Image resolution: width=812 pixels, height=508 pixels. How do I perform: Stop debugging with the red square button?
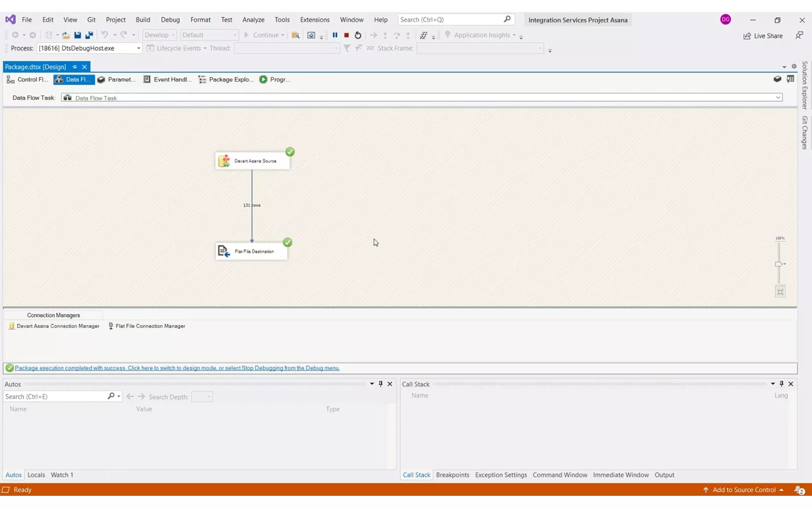(347, 35)
